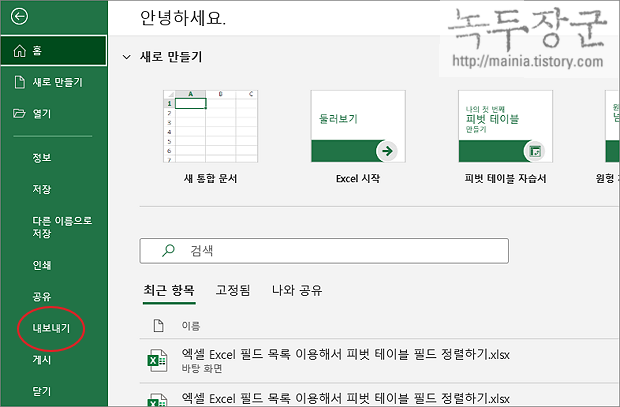Click the 검색 search field
620x407 pixels.
tap(324, 251)
